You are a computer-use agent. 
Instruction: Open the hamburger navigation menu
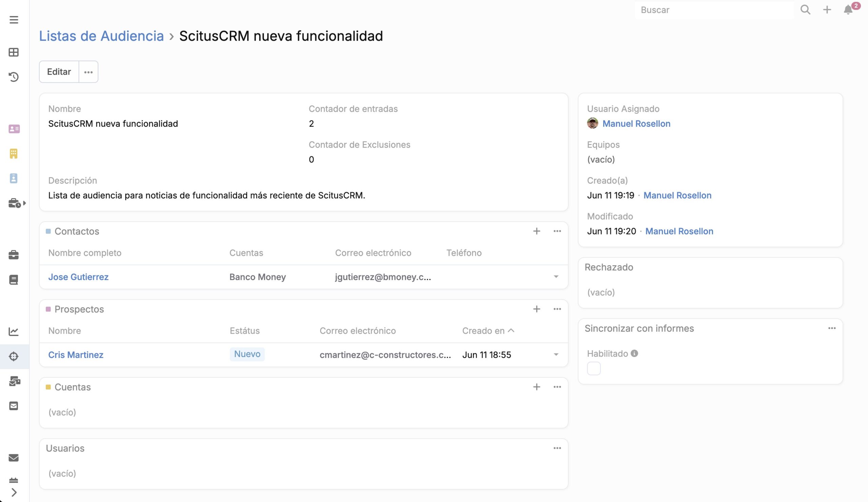point(14,20)
